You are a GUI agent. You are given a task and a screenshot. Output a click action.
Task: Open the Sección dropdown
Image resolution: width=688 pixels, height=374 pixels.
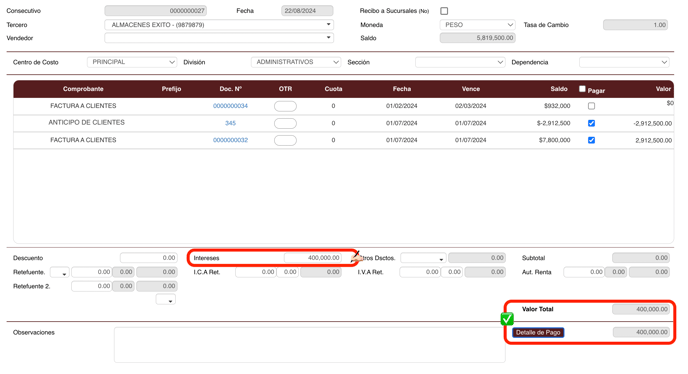(460, 62)
